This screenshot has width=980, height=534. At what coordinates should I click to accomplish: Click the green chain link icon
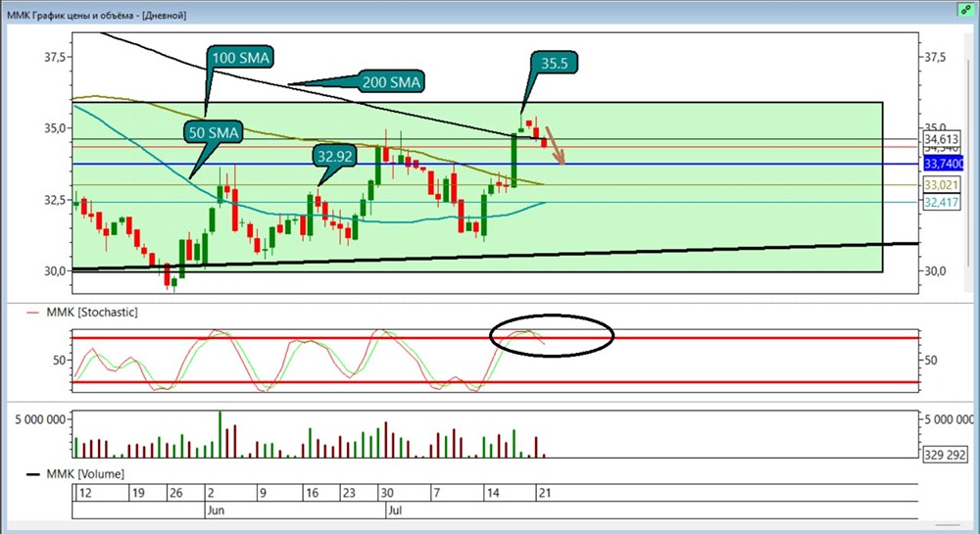pyautogui.click(x=966, y=10)
